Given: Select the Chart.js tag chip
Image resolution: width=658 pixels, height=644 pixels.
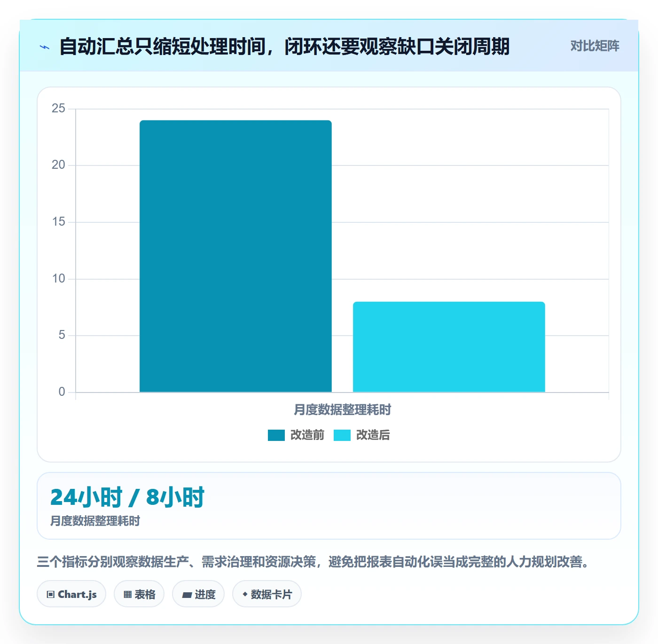Looking at the screenshot, I should click(x=71, y=594).
